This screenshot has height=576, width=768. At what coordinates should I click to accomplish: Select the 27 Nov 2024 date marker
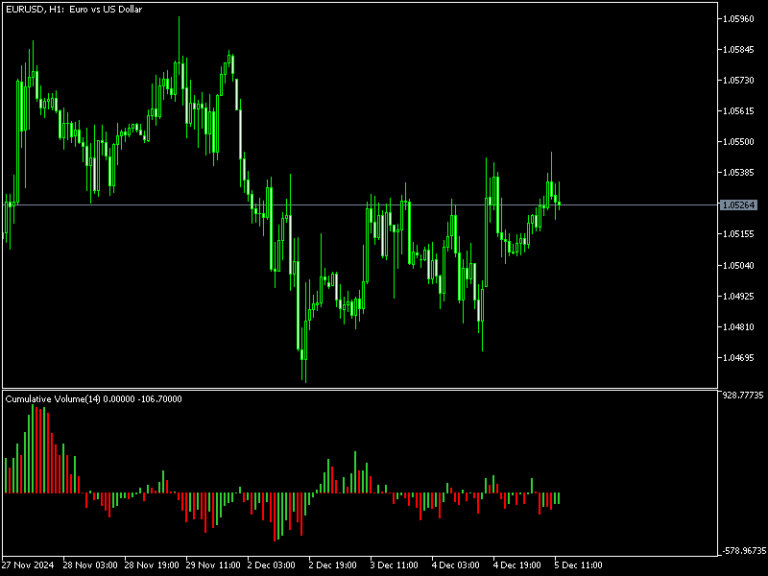27,565
